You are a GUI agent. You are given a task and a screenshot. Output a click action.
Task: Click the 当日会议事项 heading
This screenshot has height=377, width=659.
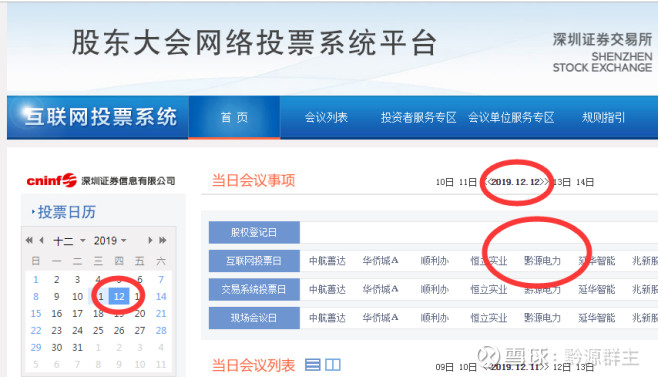coord(253,180)
